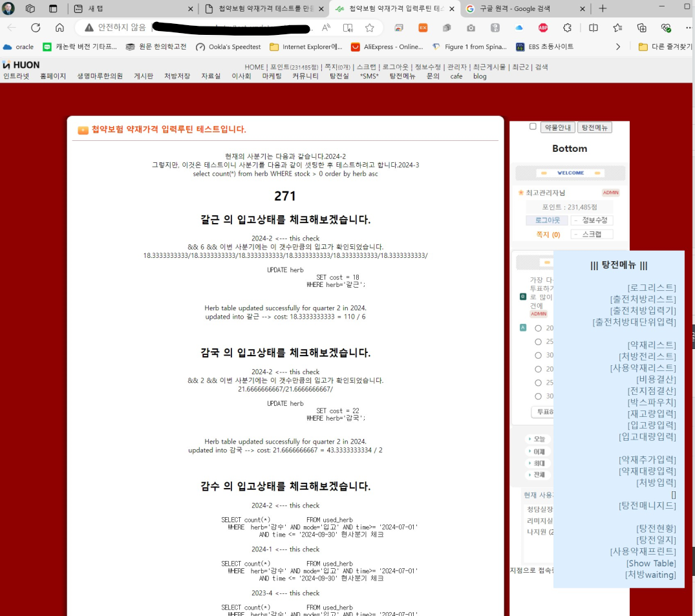
Task: Open the workspaces icon in tab bar
Action: click(30, 8)
